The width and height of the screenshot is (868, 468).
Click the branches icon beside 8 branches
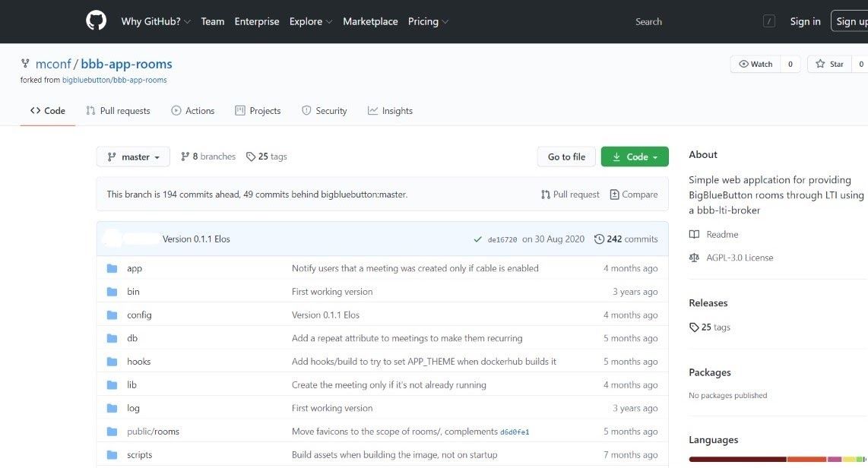tap(185, 157)
